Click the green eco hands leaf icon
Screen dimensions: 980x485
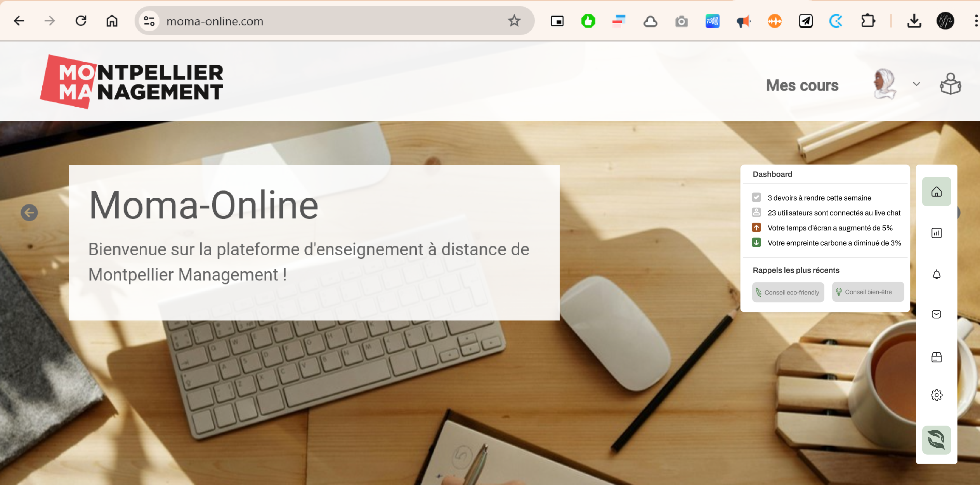click(937, 440)
